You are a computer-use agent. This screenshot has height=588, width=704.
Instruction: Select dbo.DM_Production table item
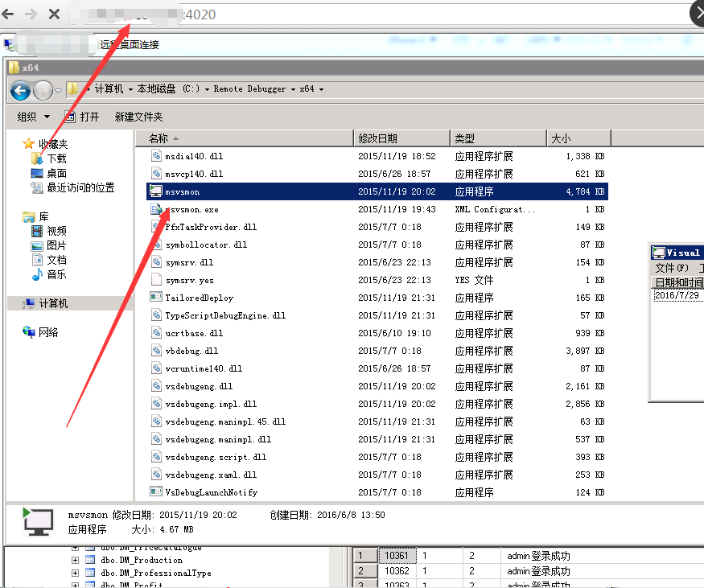point(142,560)
